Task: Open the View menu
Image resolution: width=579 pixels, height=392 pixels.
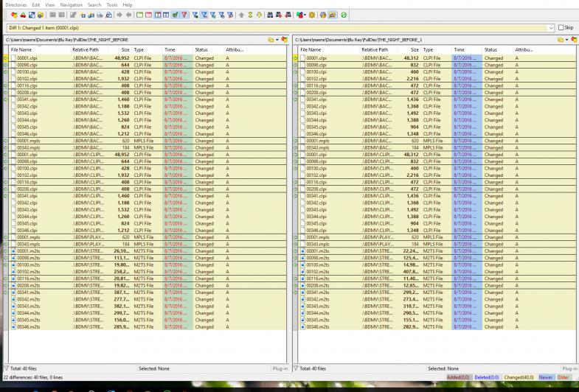Action: tap(50, 5)
